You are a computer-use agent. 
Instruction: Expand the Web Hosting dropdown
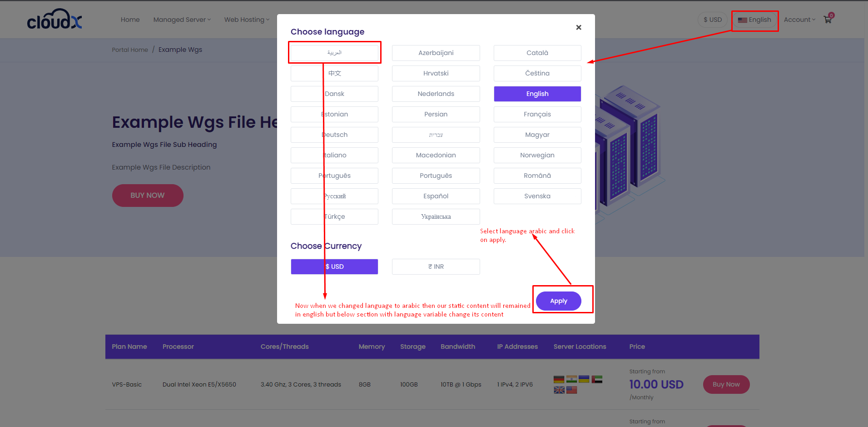[x=246, y=20]
